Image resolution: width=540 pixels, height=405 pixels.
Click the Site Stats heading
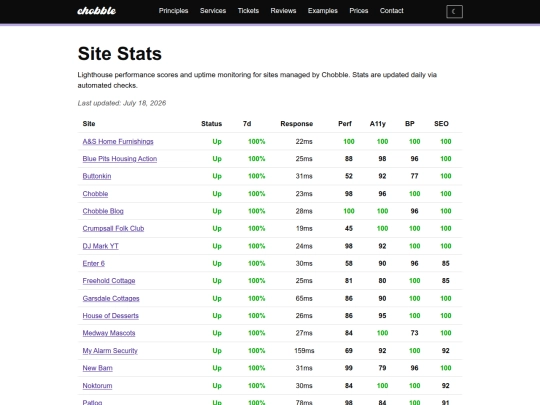point(120,53)
